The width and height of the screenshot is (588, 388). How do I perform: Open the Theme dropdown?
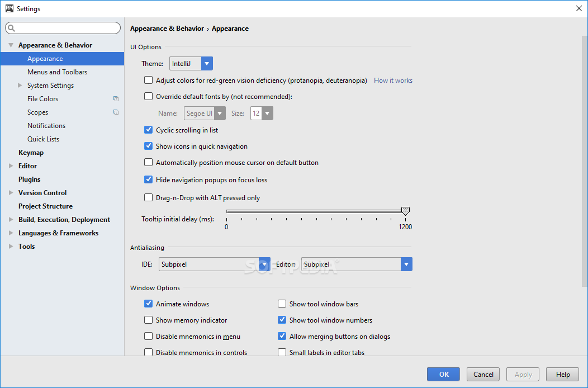[x=191, y=63]
